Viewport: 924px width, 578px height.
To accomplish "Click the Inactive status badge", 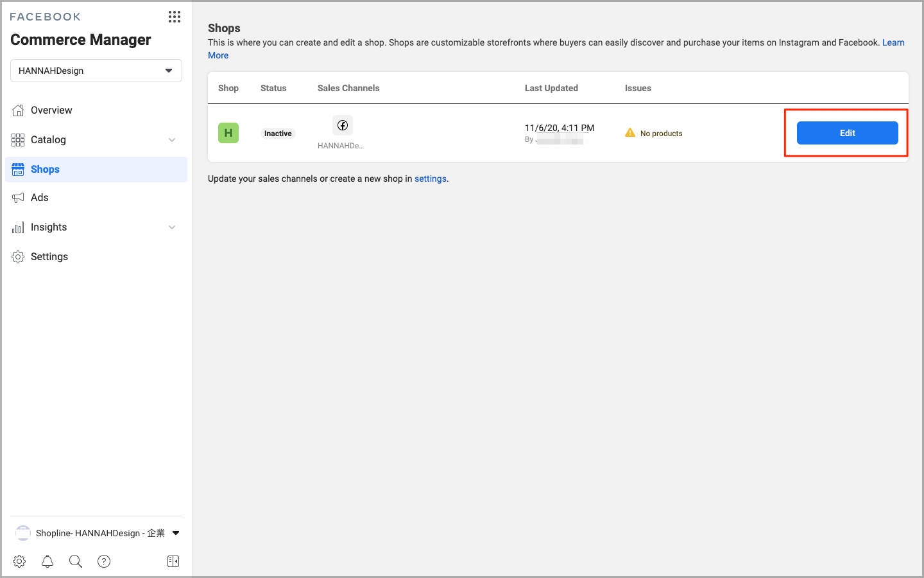I will click(278, 134).
